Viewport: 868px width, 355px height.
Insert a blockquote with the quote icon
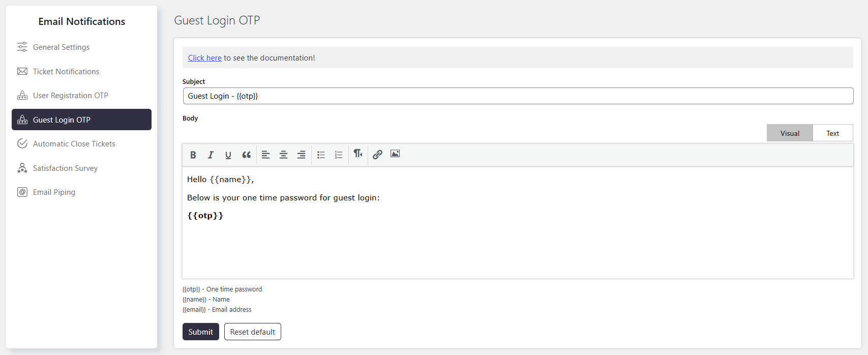(x=246, y=155)
